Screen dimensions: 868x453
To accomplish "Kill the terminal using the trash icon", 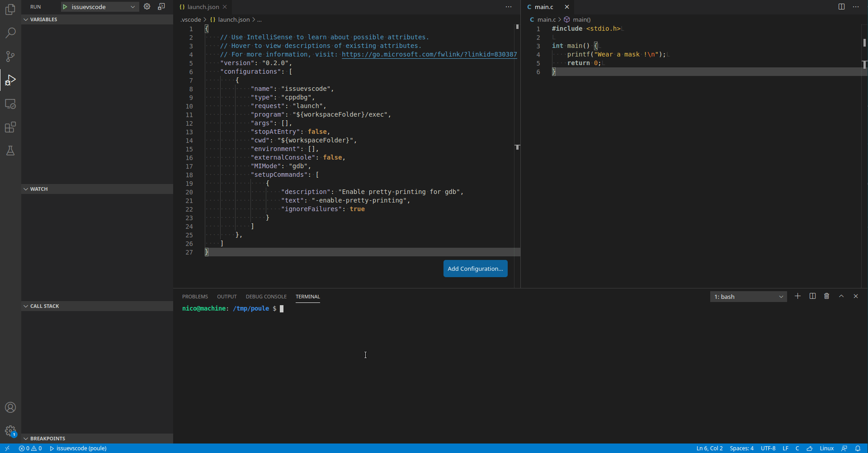I will 826,296.
